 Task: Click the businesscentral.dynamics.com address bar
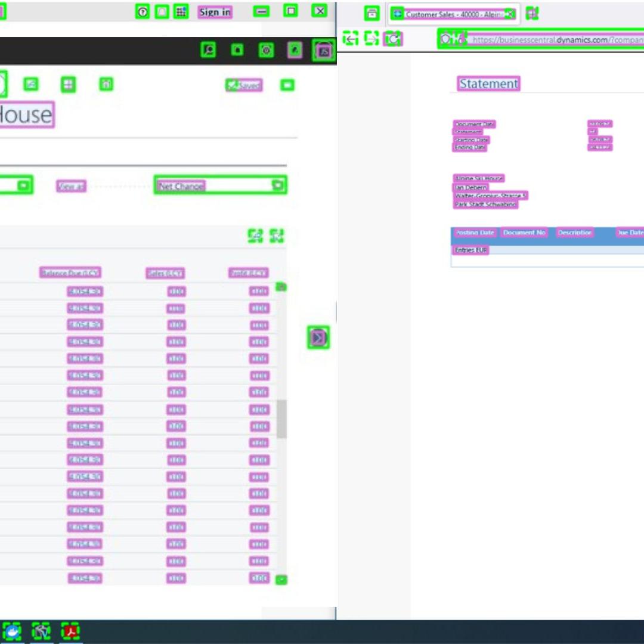click(555, 40)
